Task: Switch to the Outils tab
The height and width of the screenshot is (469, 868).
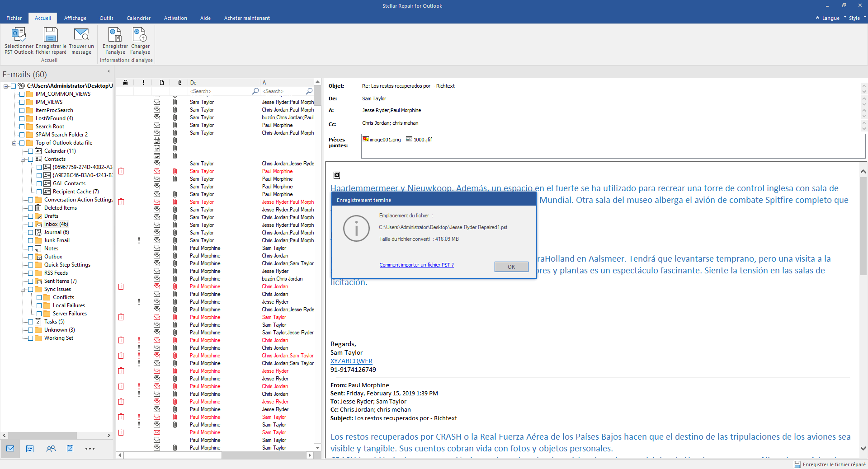Action: (x=106, y=18)
